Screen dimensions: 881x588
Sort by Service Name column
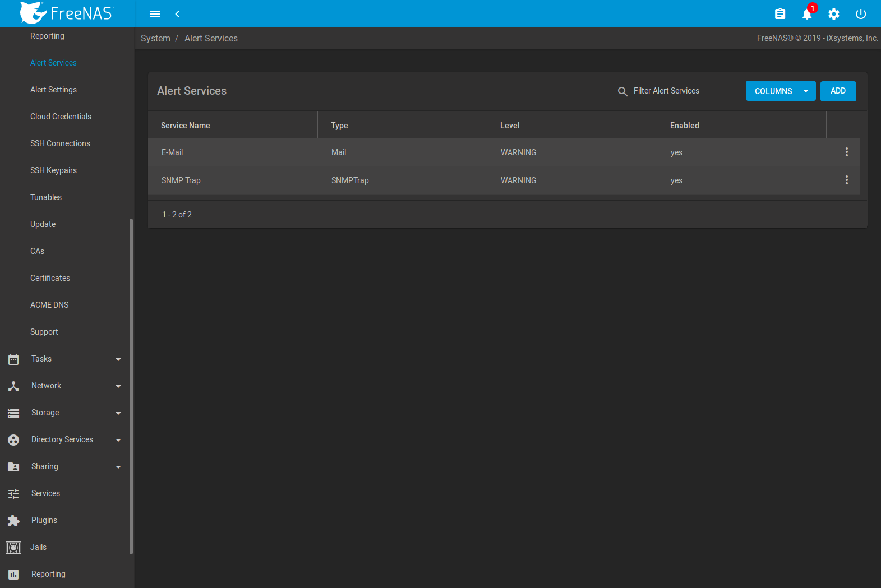(x=186, y=126)
